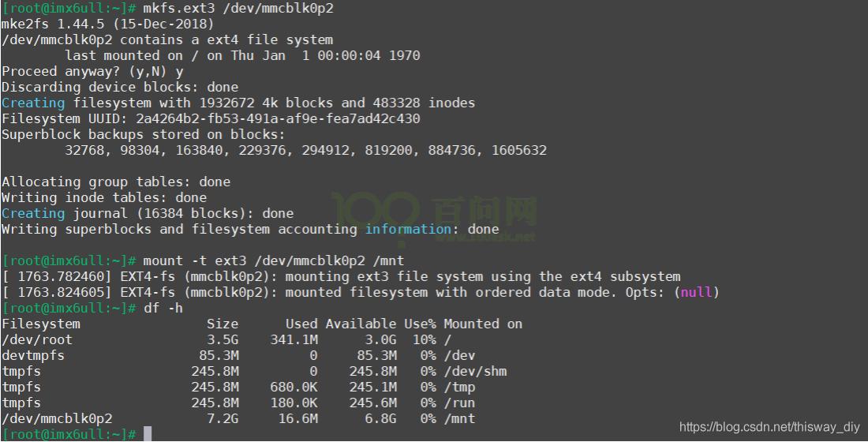The image size is (868, 442).
Task: Click the devtmpfs filesystem row name
Action: (x=33, y=355)
